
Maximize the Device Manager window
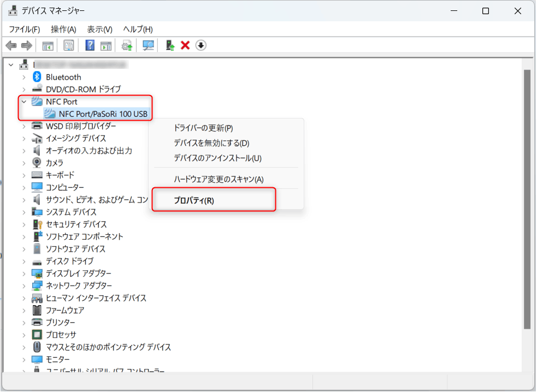pos(485,11)
